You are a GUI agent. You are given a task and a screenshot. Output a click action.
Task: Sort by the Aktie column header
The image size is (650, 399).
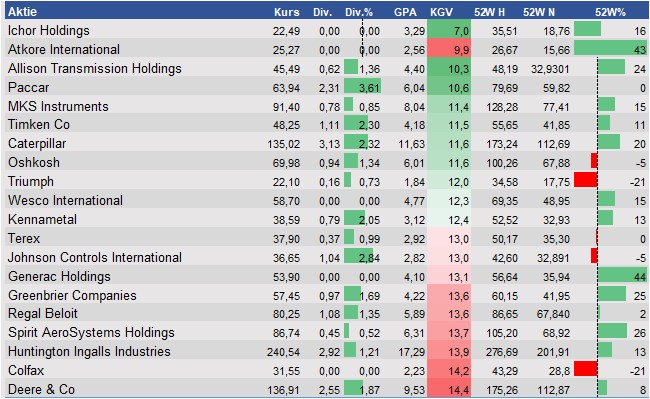click(x=22, y=12)
